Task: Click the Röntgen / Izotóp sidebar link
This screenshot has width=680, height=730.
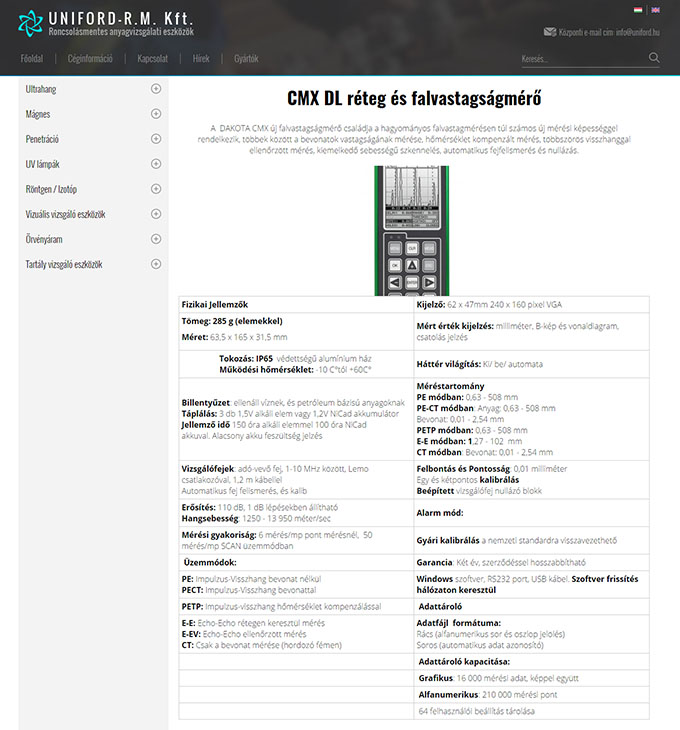Action: pos(51,189)
